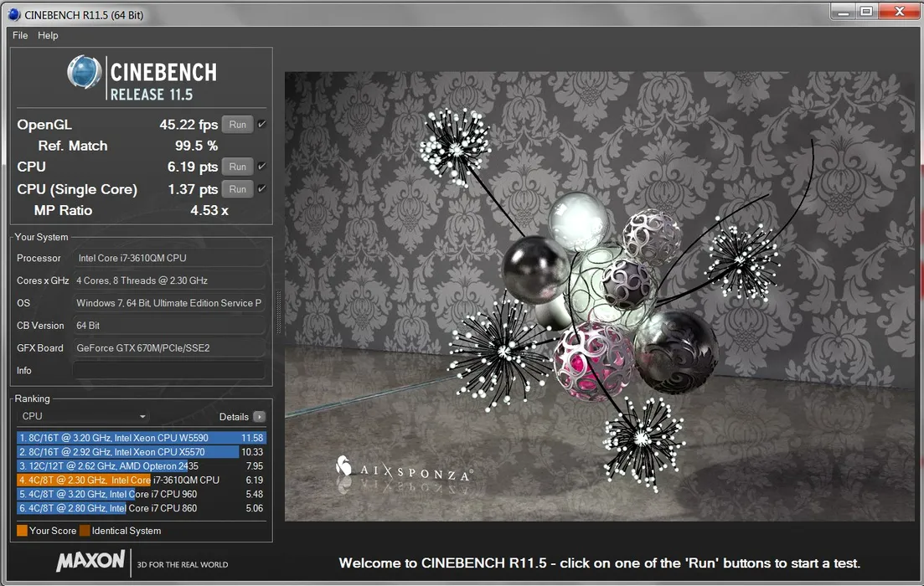Image resolution: width=924 pixels, height=586 pixels.
Task: Minimize the Cinebench window
Action: [844, 12]
